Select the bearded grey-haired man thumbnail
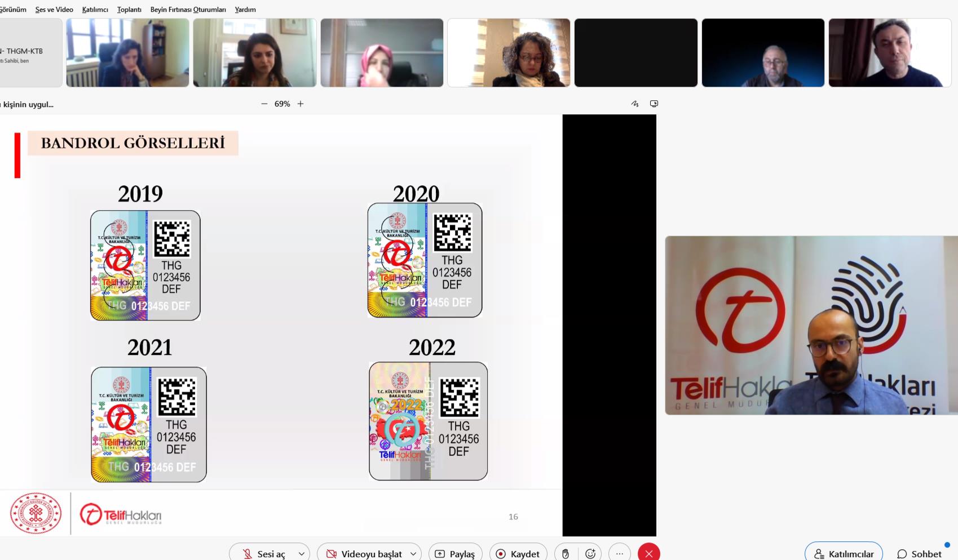This screenshot has height=560, width=958. pyautogui.click(x=763, y=53)
